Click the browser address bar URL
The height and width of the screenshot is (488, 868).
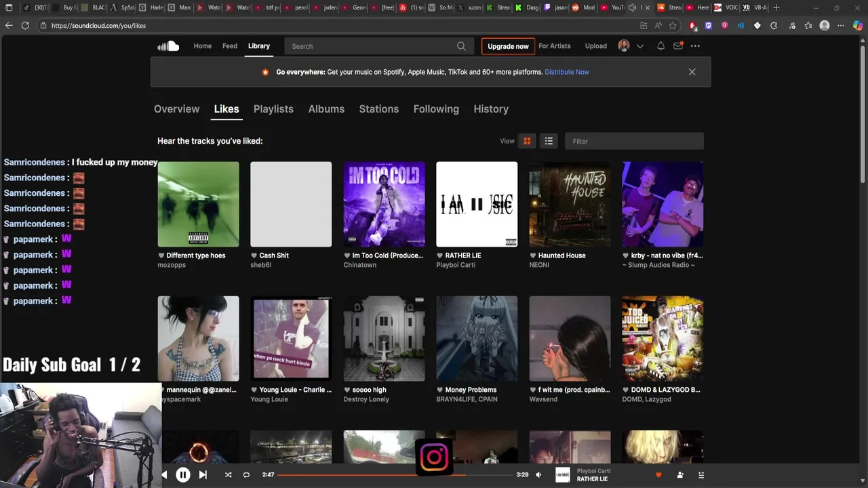pos(98,26)
